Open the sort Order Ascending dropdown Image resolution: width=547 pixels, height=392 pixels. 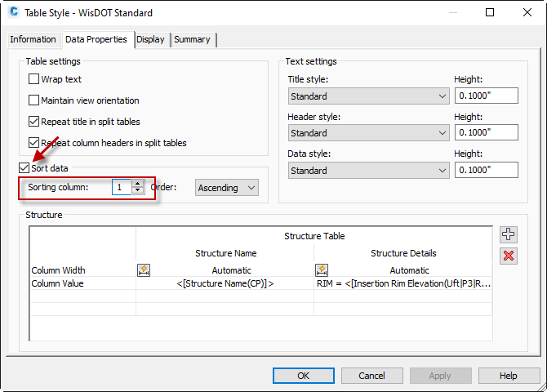(227, 188)
